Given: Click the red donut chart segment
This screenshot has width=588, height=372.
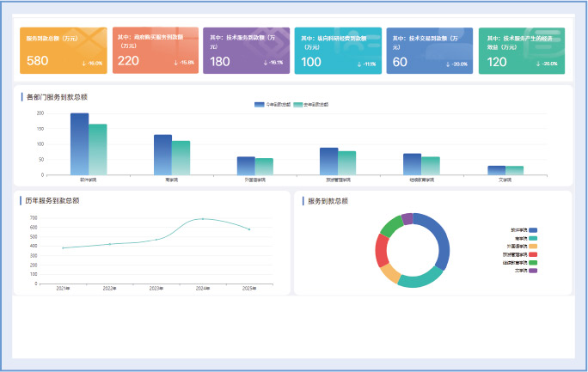Looking at the screenshot, I should coord(383,250).
